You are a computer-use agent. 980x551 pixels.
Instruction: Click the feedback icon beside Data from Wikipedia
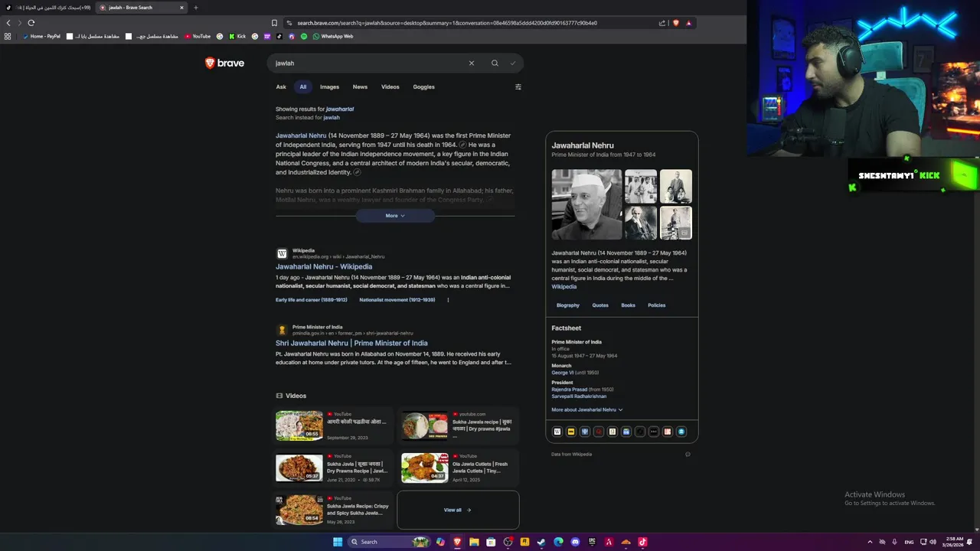688,455
